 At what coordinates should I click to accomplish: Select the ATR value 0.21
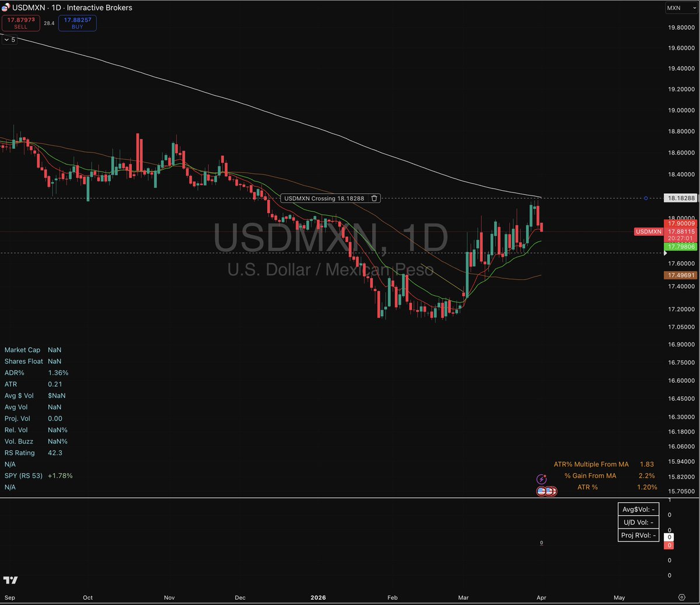click(x=55, y=384)
